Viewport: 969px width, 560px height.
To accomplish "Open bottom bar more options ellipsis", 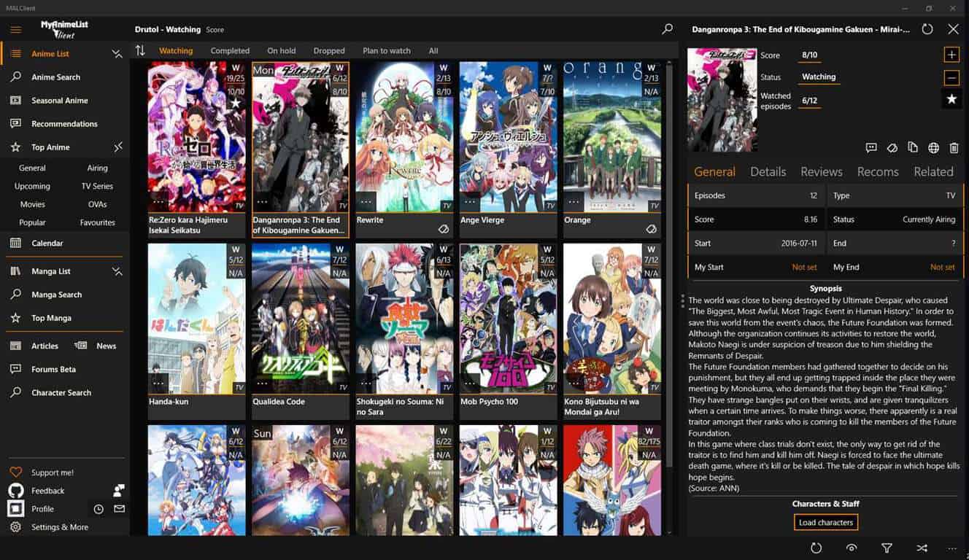I will [x=952, y=548].
